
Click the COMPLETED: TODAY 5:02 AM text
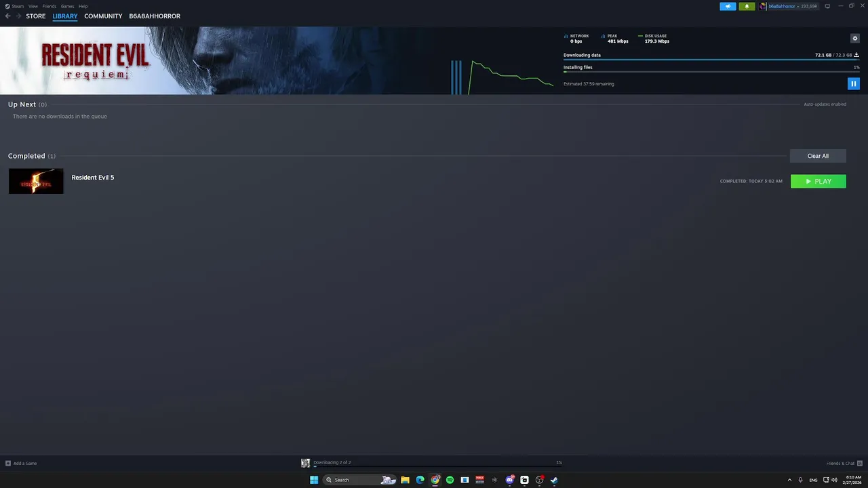pyautogui.click(x=751, y=182)
